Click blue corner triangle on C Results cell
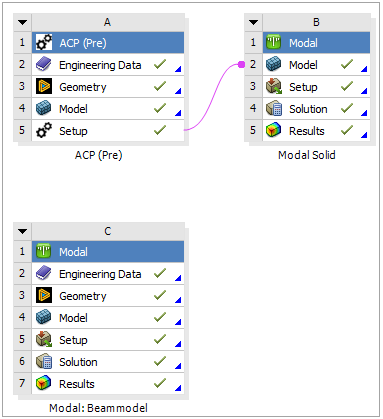This screenshot has height=419, width=383. [178, 388]
